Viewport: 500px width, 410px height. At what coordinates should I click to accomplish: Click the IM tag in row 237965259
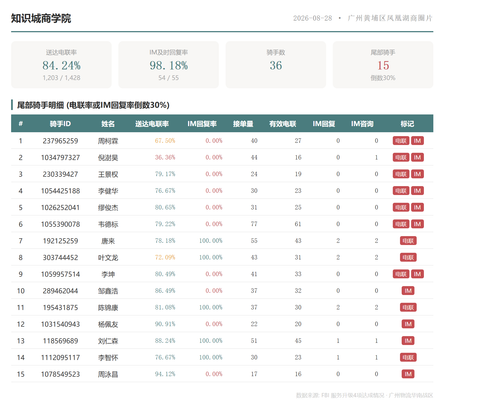point(417,141)
